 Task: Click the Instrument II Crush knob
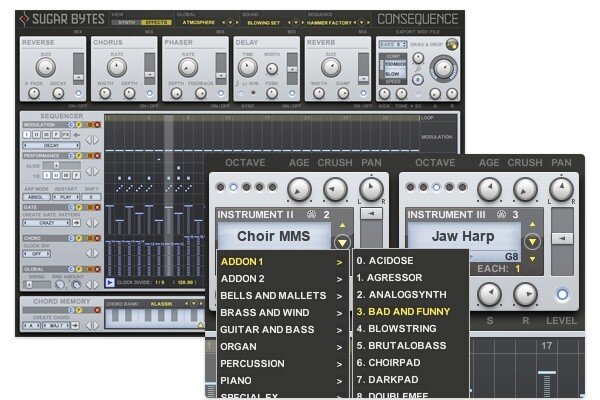tap(334, 188)
